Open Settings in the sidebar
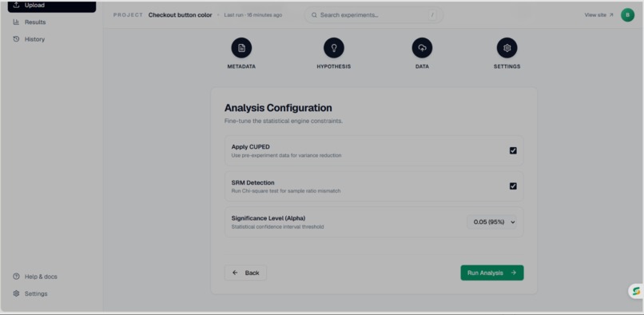The height and width of the screenshot is (315, 644). (36, 293)
